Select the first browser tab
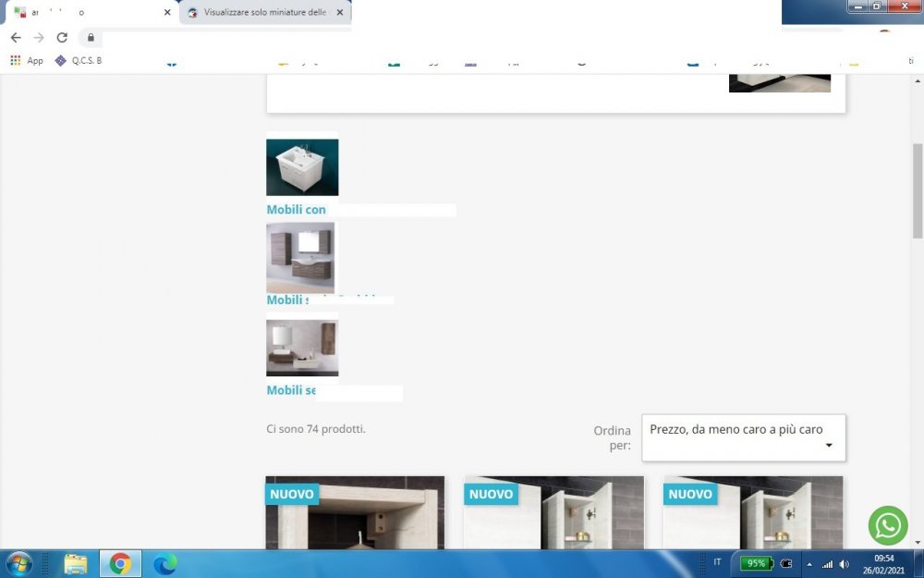The width and height of the screenshot is (924, 578). (89, 12)
